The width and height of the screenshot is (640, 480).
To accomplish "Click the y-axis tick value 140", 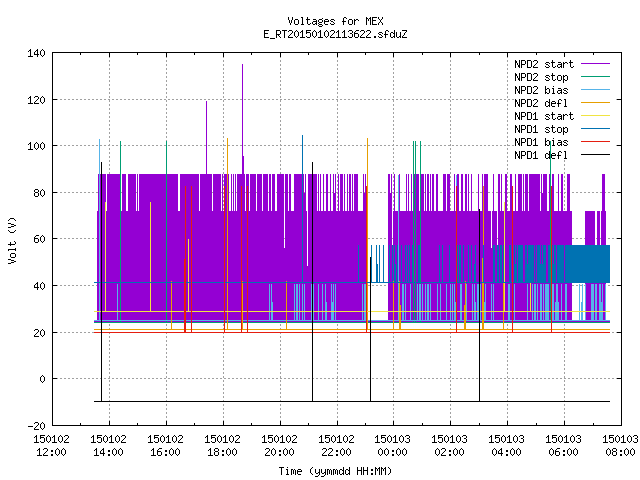I will point(36,53).
